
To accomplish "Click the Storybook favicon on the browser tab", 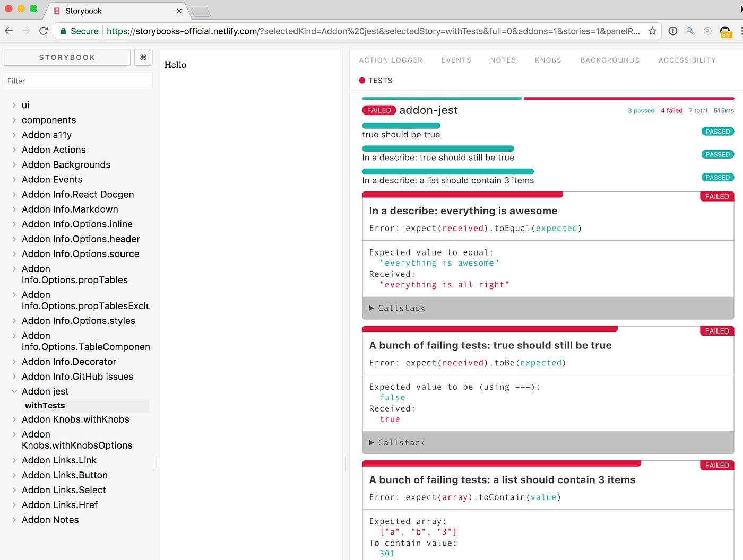I will pos(56,11).
